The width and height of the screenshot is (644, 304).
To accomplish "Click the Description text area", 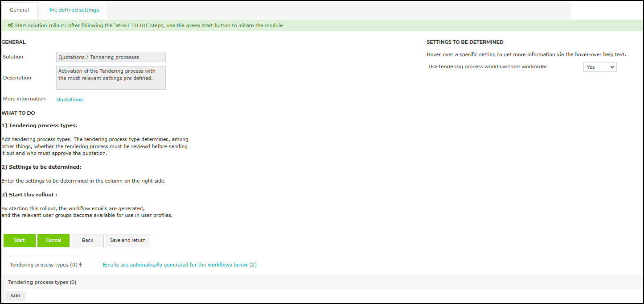I will pyautogui.click(x=111, y=78).
